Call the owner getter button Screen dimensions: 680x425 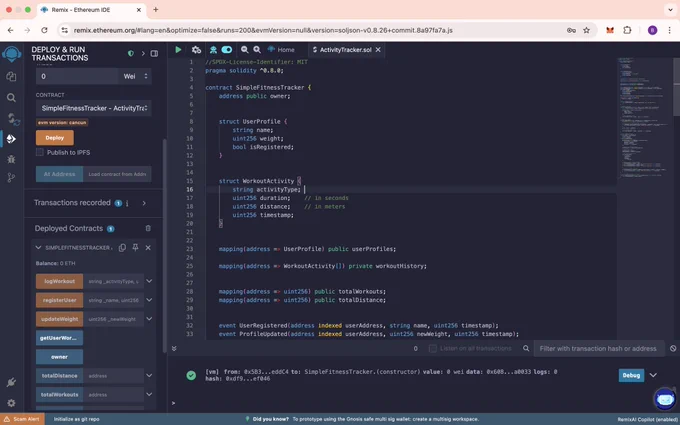pos(59,357)
